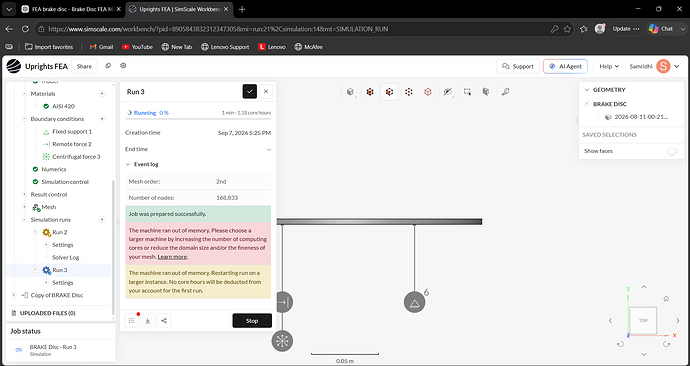This screenshot has width=690, height=366.
Task: Rotate view counterclockwise near orientation cube
Action: click(x=620, y=344)
